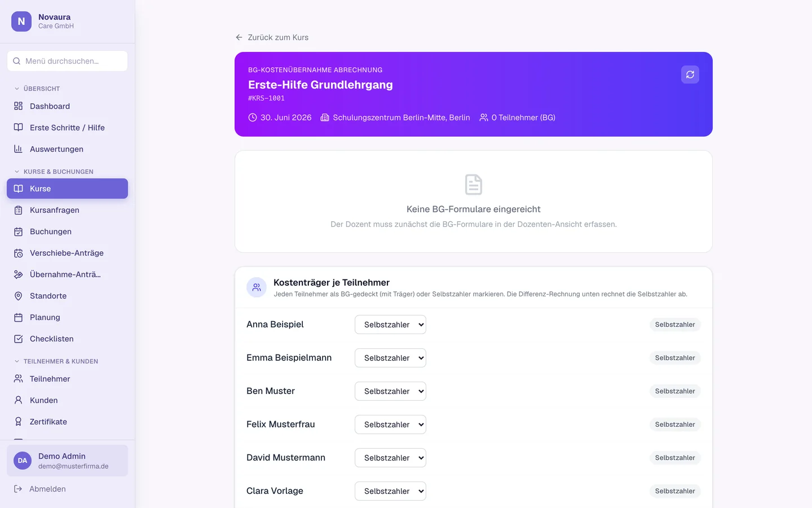
Task: Click the Zertifikate award icon
Action: [x=18, y=422]
